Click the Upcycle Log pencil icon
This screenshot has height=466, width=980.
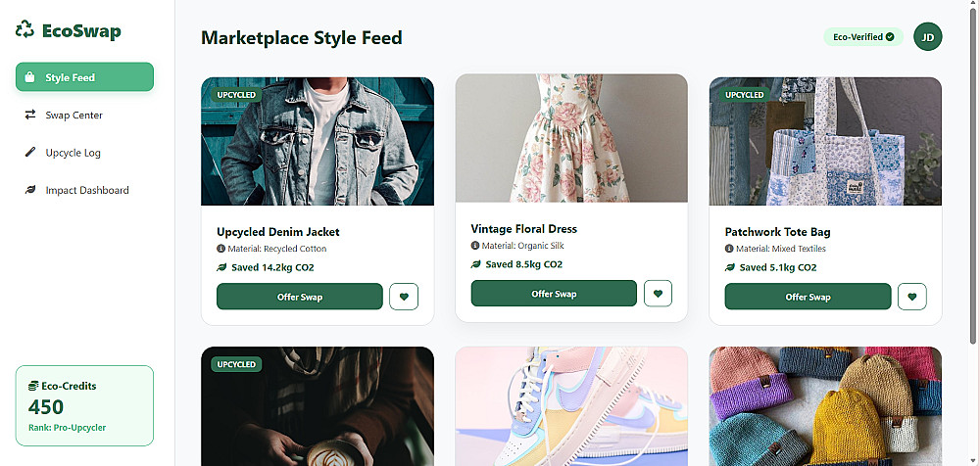(30, 152)
